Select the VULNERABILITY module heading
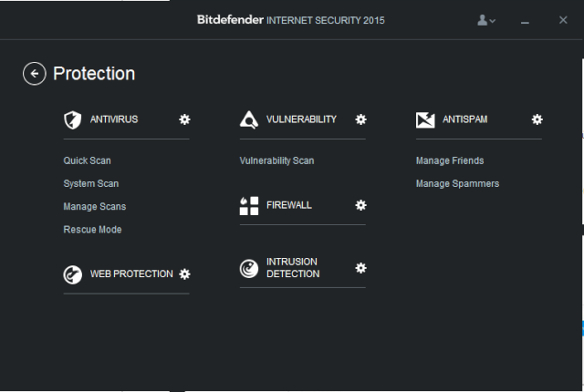 tap(301, 119)
